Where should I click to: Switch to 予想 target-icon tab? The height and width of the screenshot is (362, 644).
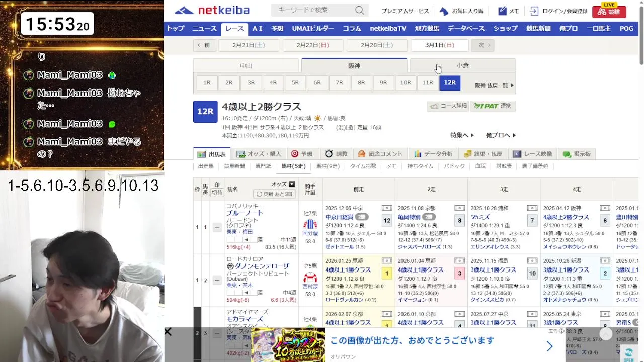(x=302, y=154)
